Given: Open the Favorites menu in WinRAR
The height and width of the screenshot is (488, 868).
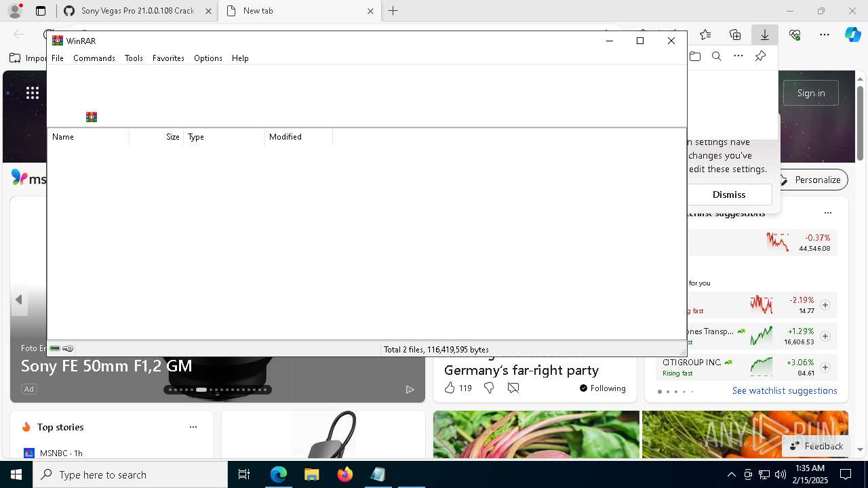Looking at the screenshot, I should click(x=168, y=58).
